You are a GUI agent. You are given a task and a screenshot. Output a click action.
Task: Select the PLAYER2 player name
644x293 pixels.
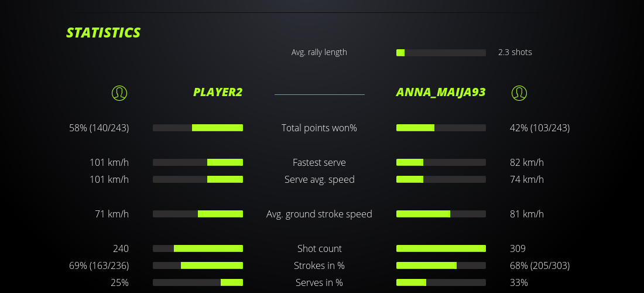(218, 92)
